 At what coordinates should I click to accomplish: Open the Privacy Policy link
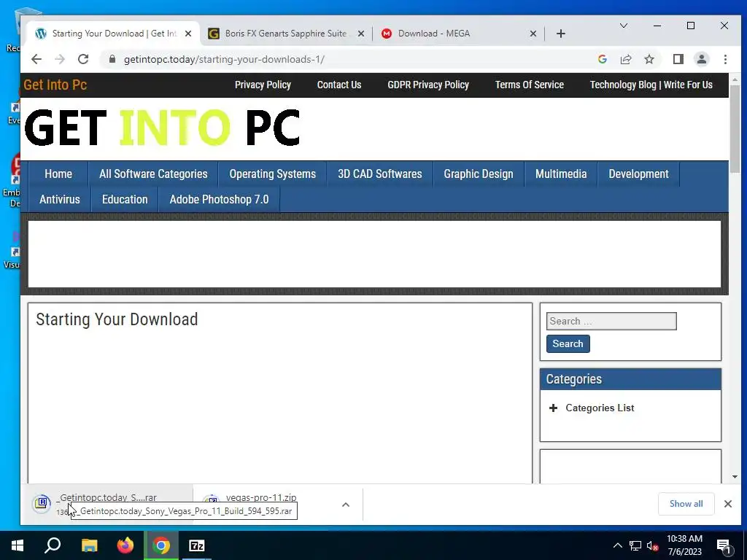pos(263,85)
